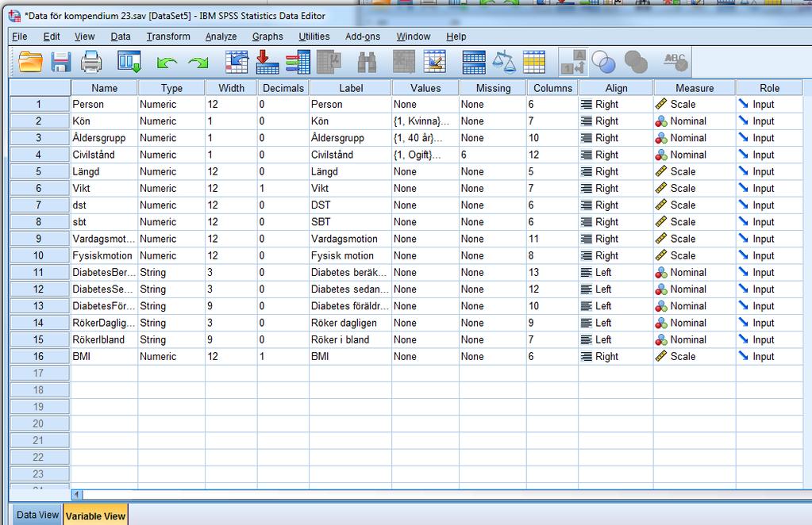Open the Edit menu
Image resolution: width=812 pixels, height=525 pixels.
(x=52, y=36)
